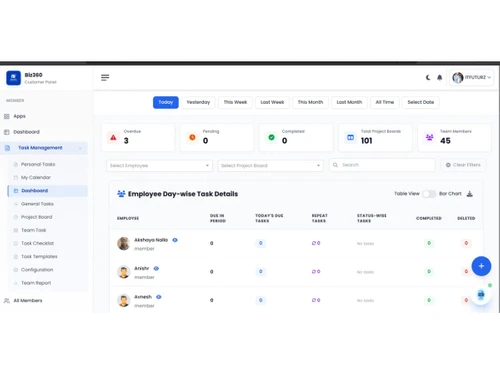
Task: Click the Search input field
Action: (382, 165)
